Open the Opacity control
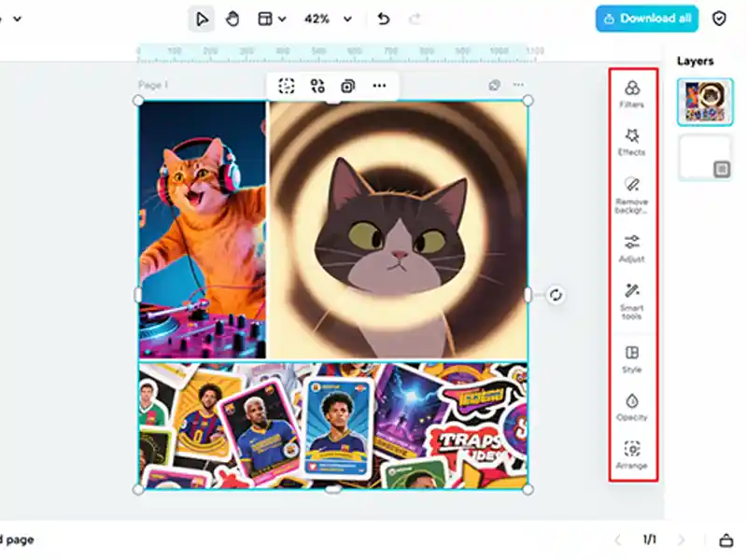The height and width of the screenshot is (560, 747). [632, 406]
